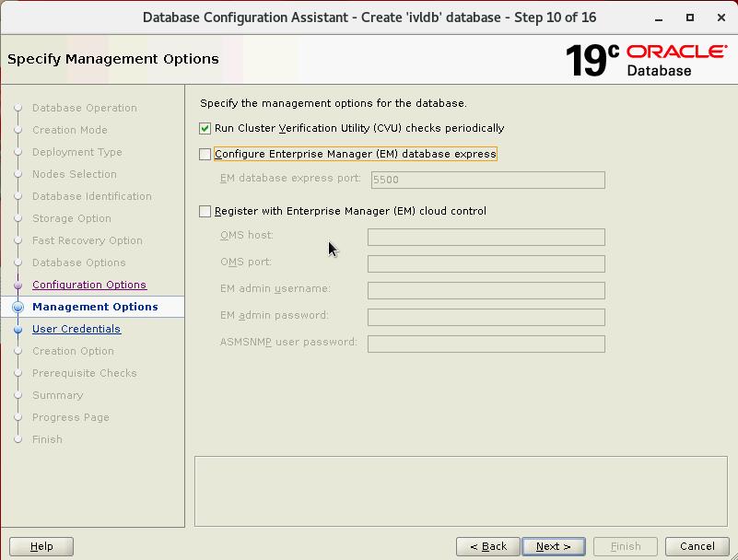
Task: Open the Help dialog
Action: pyautogui.click(x=41, y=546)
